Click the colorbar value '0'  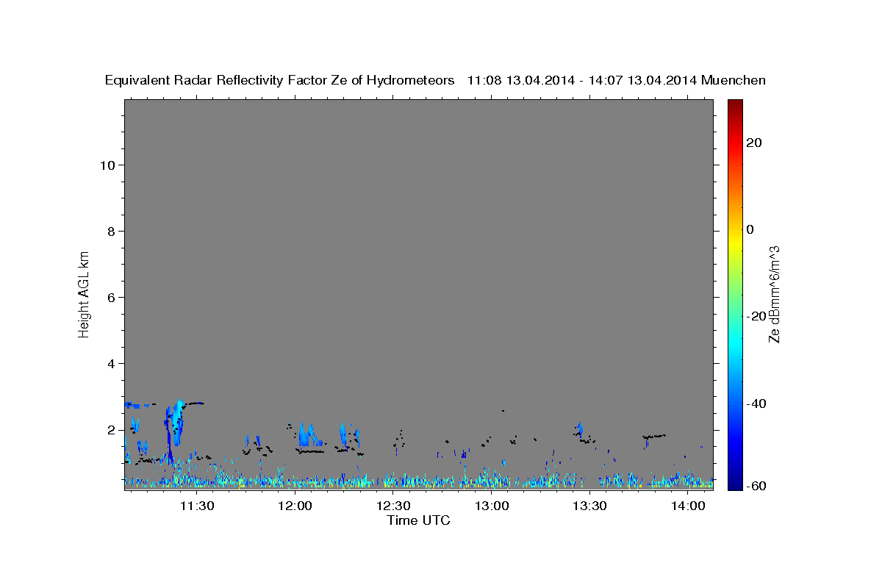tap(750, 229)
